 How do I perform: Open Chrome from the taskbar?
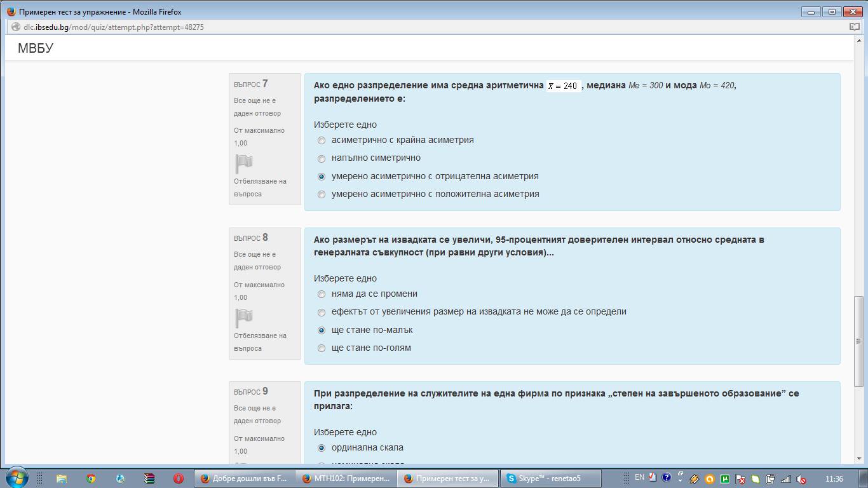coord(91,478)
